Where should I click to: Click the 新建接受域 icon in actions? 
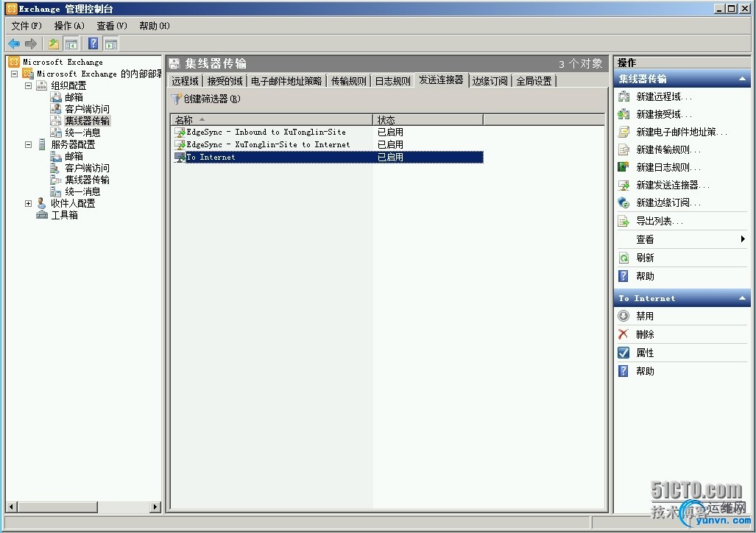pos(624,114)
